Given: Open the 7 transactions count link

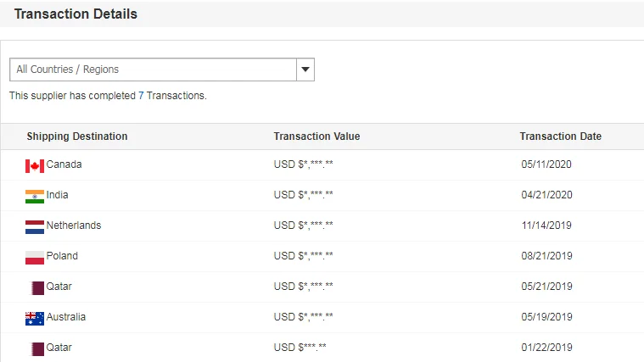Looking at the screenshot, I should (x=141, y=96).
